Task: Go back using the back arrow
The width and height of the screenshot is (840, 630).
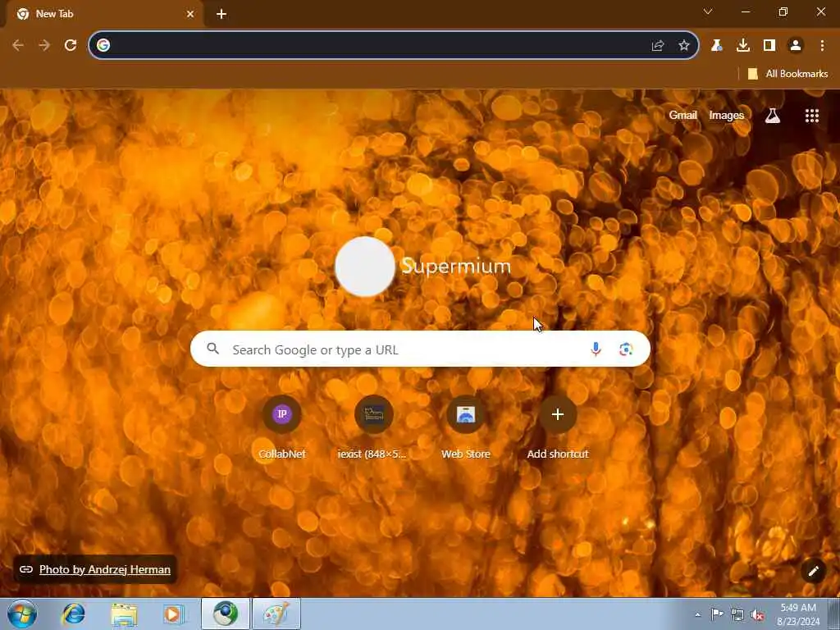Action: tap(18, 46)
